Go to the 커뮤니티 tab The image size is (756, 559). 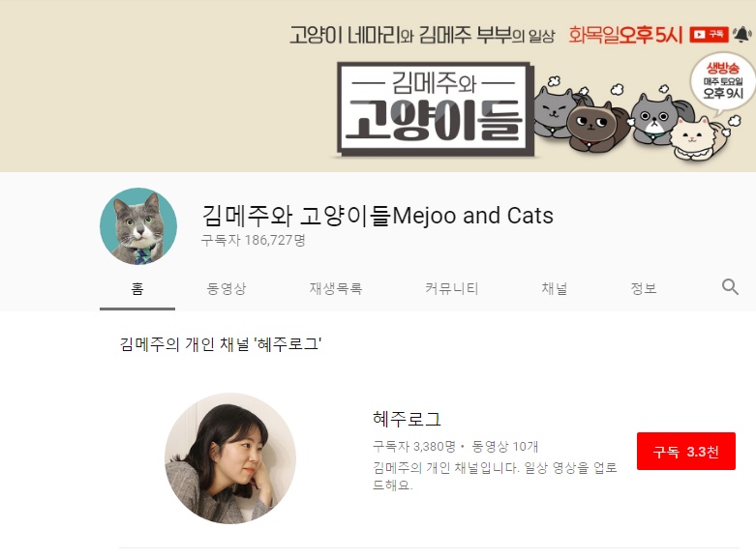tap(451, 288)
